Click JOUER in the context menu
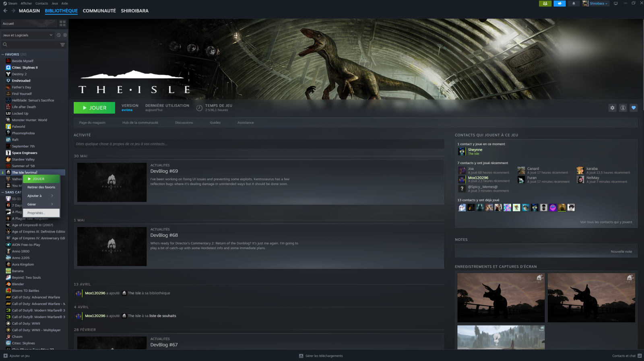 [x=41, y=179]
